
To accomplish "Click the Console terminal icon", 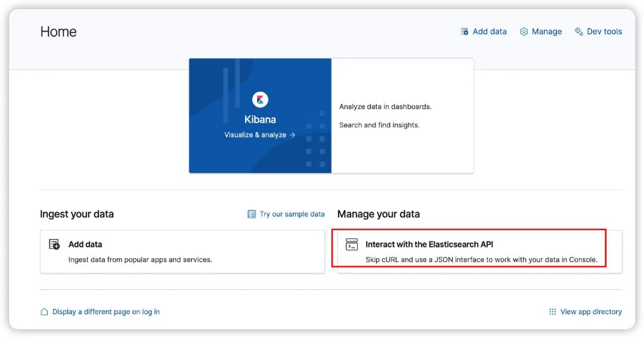I will tap(352, 244).
